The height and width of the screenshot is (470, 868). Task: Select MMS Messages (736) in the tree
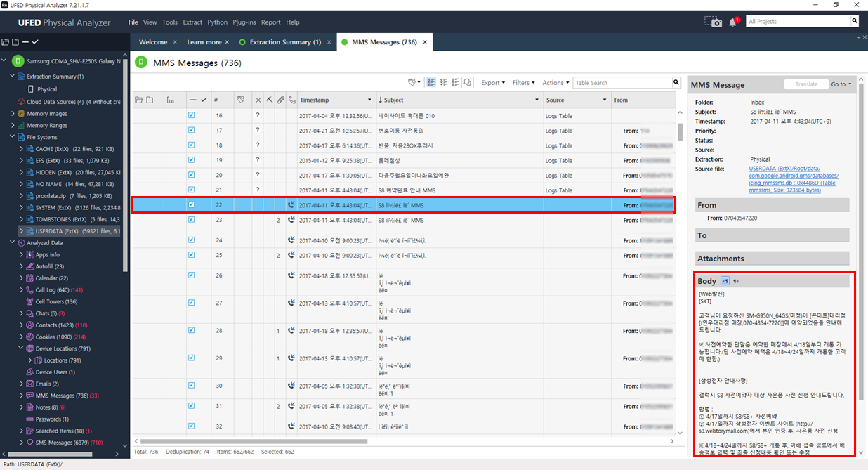[62, 396]
